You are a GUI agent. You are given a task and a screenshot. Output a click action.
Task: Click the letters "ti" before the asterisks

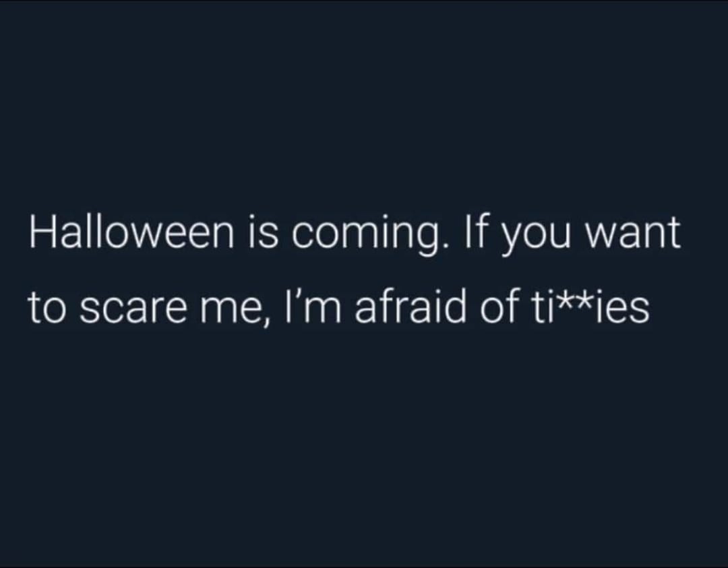pos(539,307)
